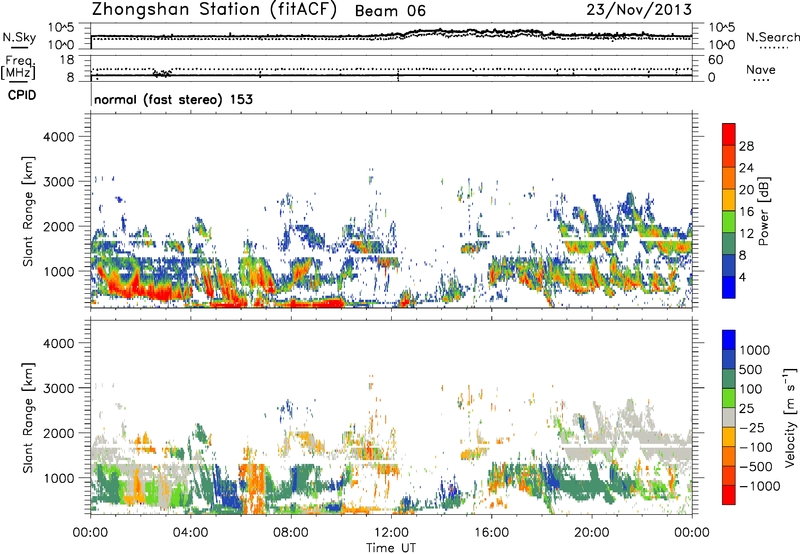Select the '-100' velocity colorbar label

(755, 447)
